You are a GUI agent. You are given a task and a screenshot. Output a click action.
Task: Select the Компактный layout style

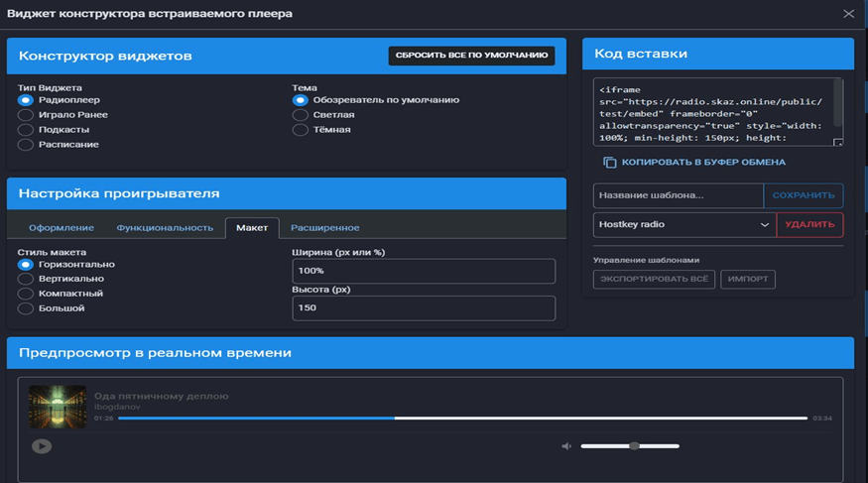coord(26,294)
